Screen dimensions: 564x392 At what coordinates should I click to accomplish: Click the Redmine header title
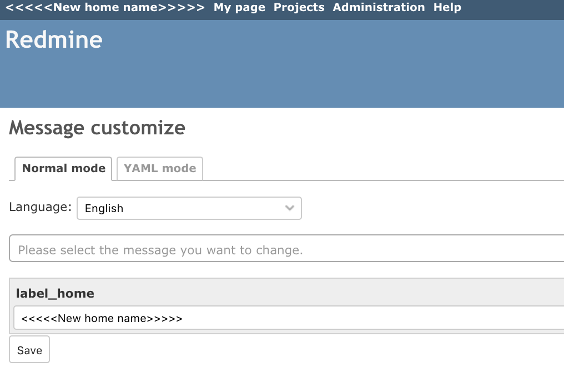(54, 39)
